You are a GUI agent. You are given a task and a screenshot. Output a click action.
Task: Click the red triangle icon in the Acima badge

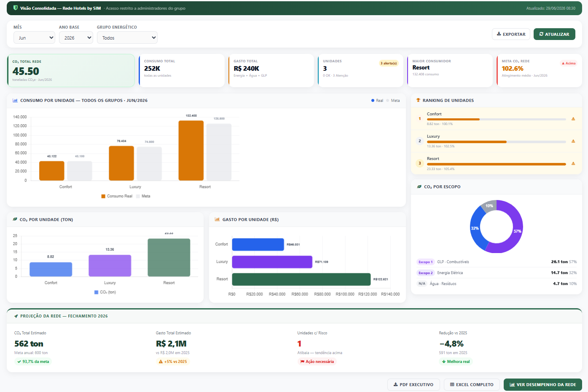[x=563, y=64]
